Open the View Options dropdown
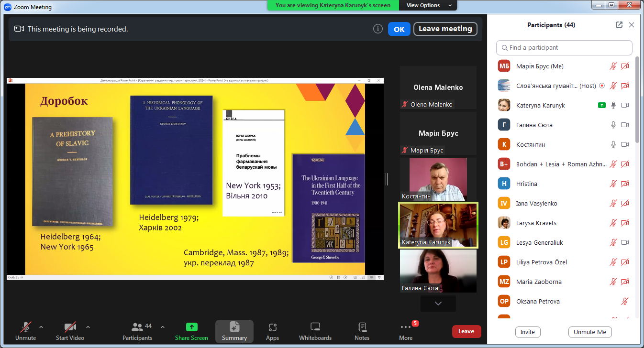 [x=429, y=5]
